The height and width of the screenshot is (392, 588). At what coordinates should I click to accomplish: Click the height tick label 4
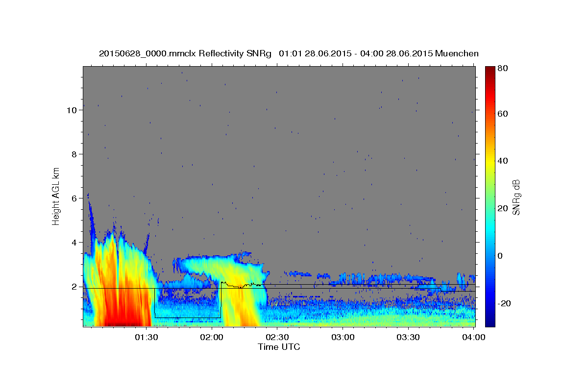click(x=75, y=243)
